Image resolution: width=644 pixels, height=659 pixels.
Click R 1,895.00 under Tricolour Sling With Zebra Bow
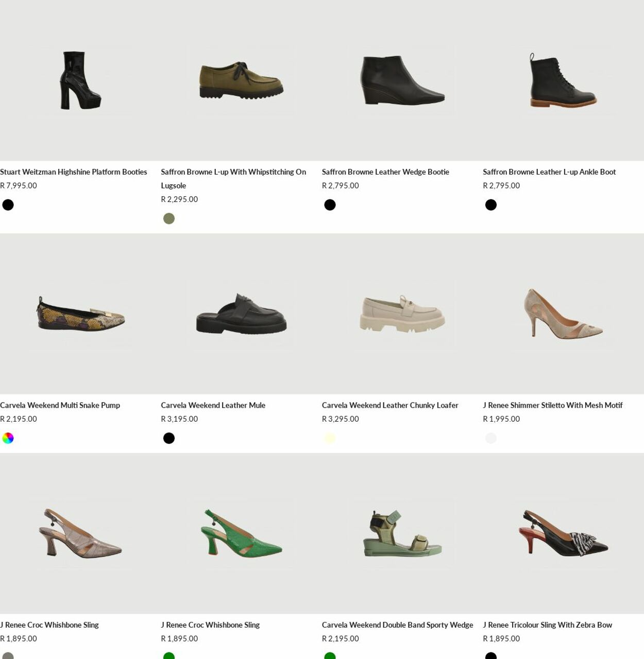501,639
